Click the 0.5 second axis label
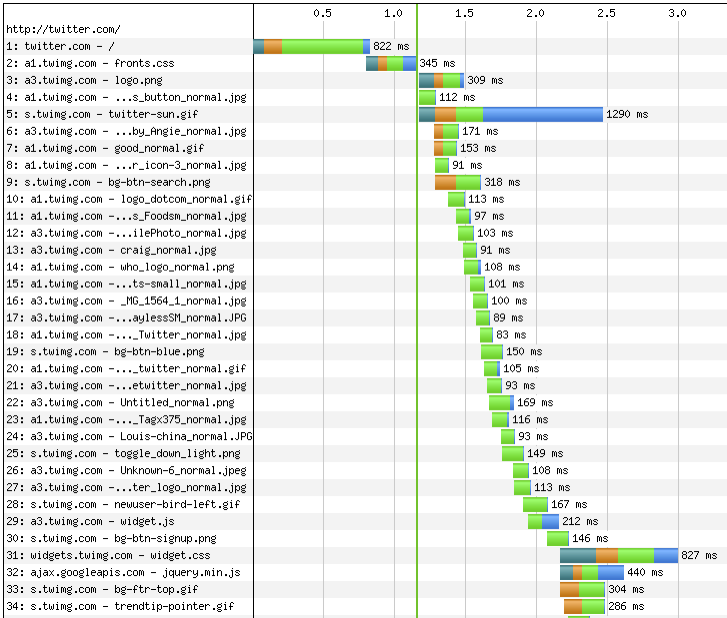 click(322, 13)
